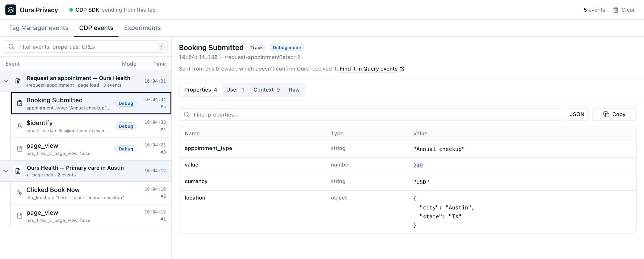Click the "5 events" counter
644x259 pixels.
click(x=595, y=10)
